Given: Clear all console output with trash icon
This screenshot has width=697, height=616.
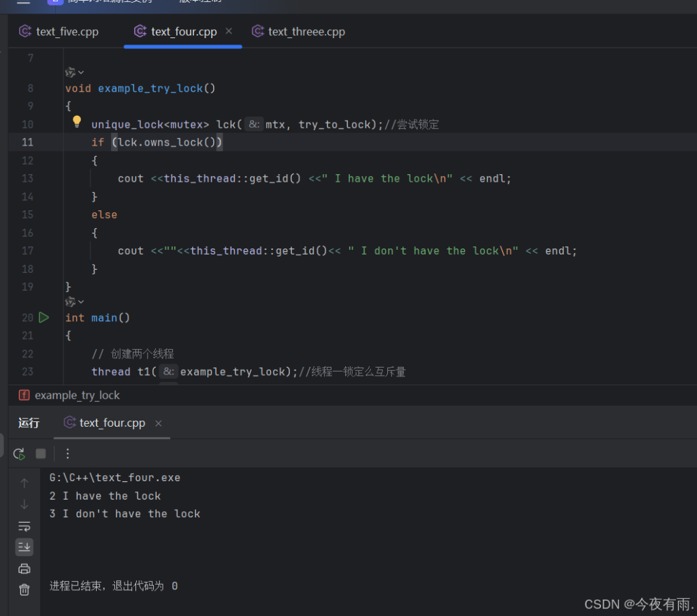Looking at the screenshot, I should (x=24, y=589).
